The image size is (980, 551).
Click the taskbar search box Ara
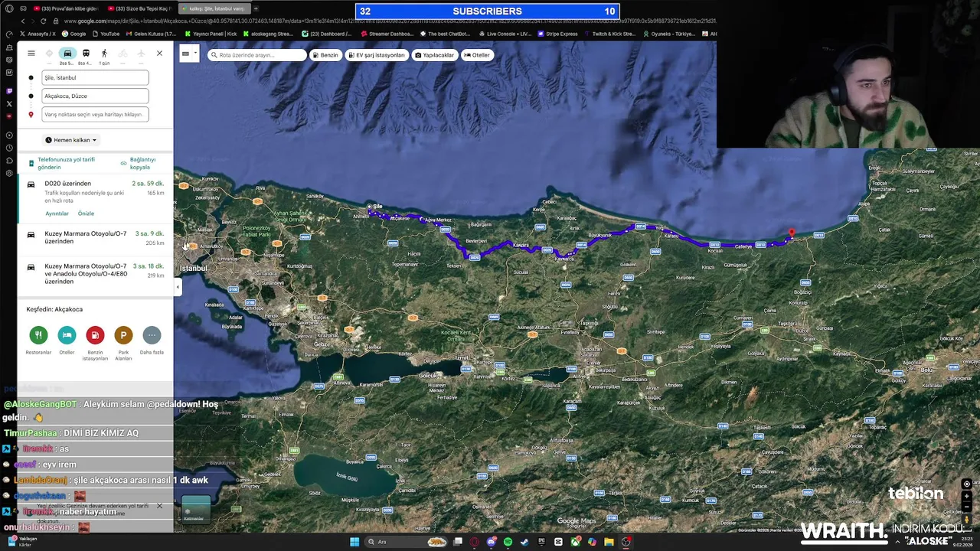coord(406,542)
